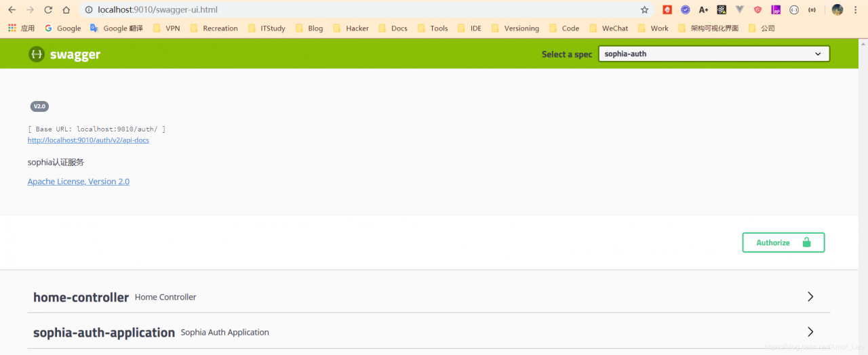Click the V2.0 version badge
The height and width of the screenshot is (355, 868).
coord(39,106)
